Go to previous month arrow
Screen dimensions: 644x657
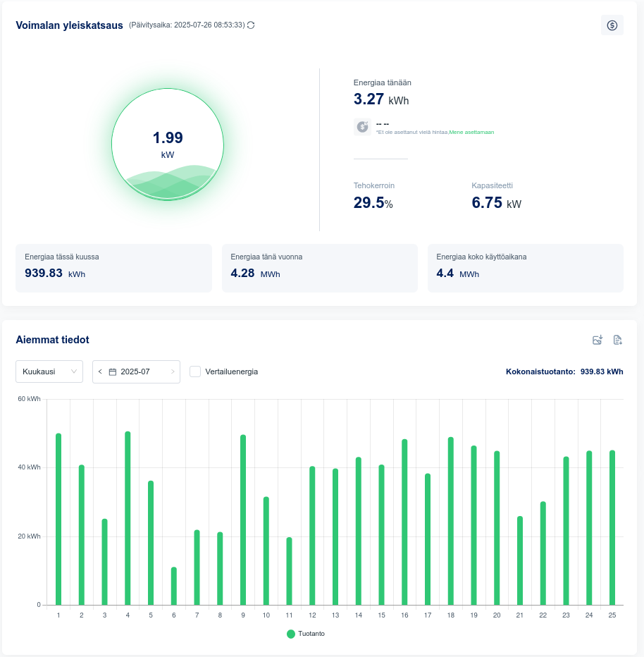click(100, 372)
